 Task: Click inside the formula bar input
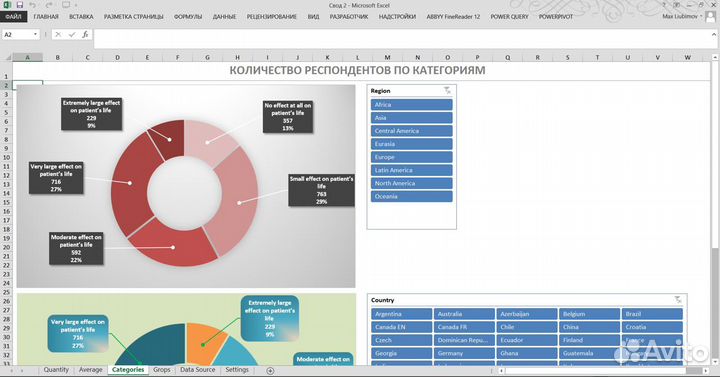[402, 39]
